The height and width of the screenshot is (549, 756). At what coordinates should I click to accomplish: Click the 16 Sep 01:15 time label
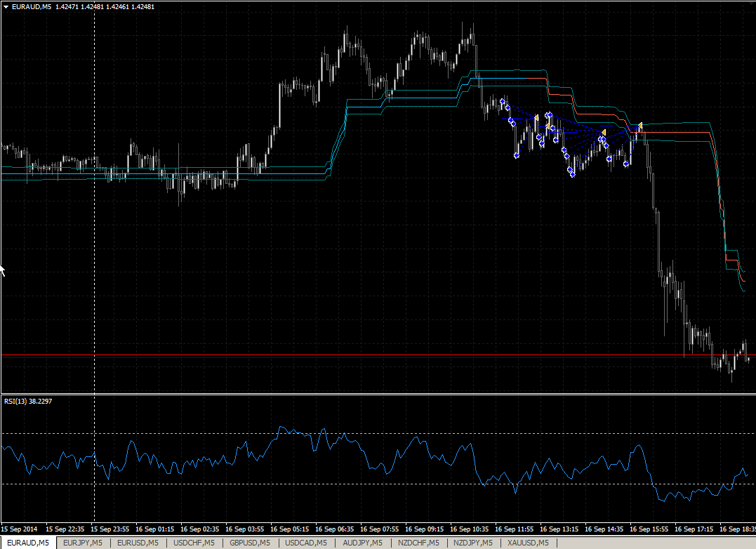pyautogui.click(x=154, y=529)
